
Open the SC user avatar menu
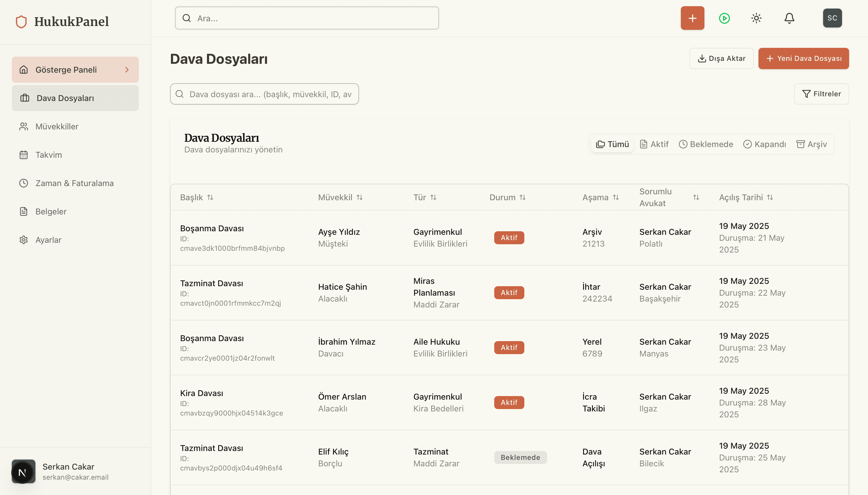(832, 18)
